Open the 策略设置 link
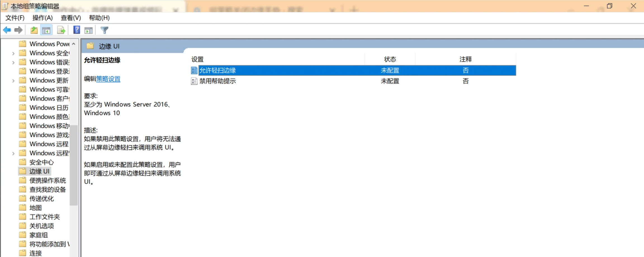The height and width of the screenshot is (257, 644). click(x=108, y=79)
